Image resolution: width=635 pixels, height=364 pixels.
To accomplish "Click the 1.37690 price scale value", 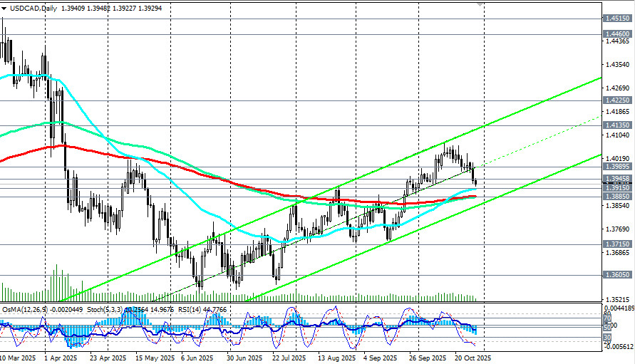I will pos(618,229).
